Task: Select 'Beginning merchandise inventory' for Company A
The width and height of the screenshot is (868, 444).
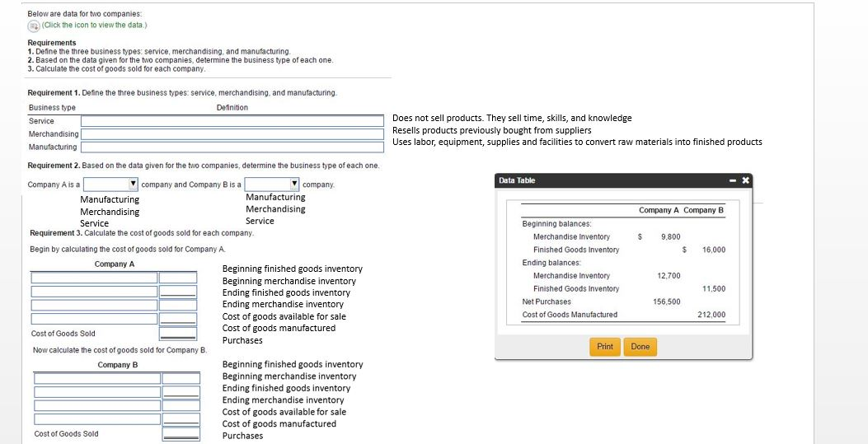Action: coord(289,282)
